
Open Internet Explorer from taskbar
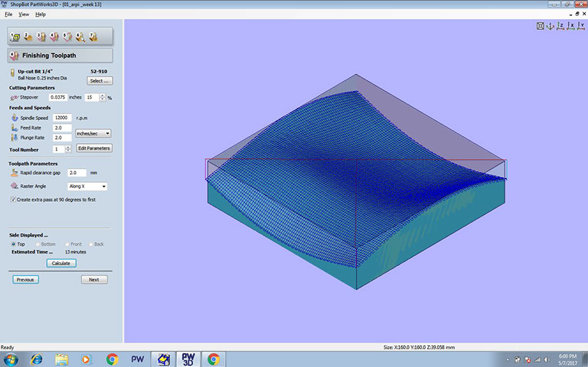pos(37,359)
